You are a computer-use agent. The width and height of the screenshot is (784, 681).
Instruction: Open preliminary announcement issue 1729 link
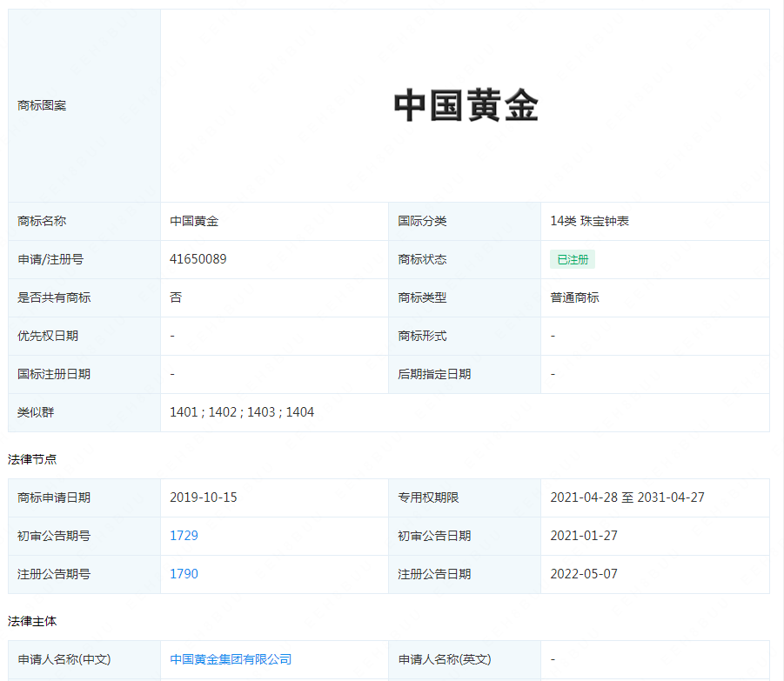point(184,536)
